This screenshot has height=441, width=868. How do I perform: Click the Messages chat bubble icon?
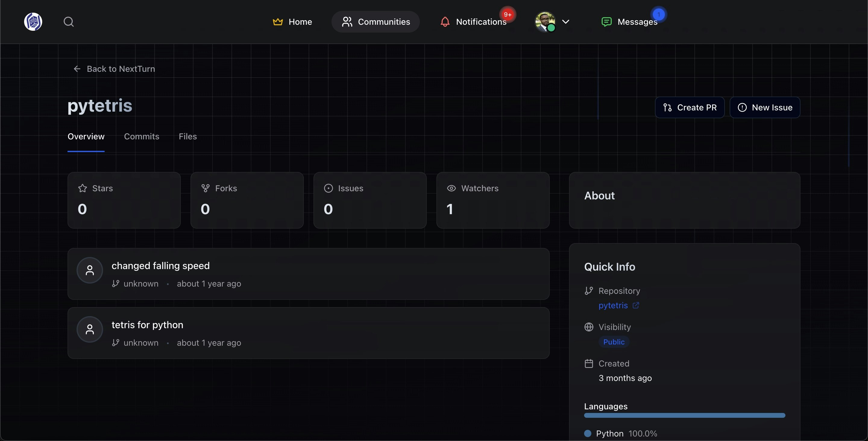point(606,22)
